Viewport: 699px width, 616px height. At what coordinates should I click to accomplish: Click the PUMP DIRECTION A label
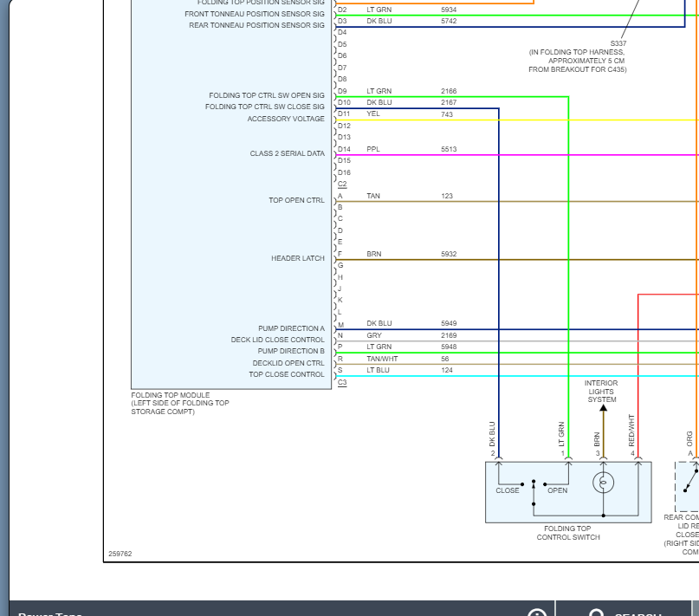(291, 328)
